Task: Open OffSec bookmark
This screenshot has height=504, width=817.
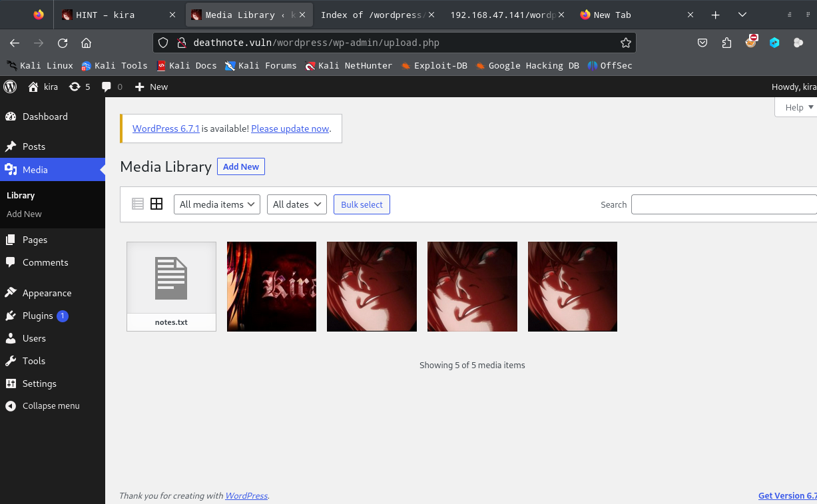Action: (610, 65)
